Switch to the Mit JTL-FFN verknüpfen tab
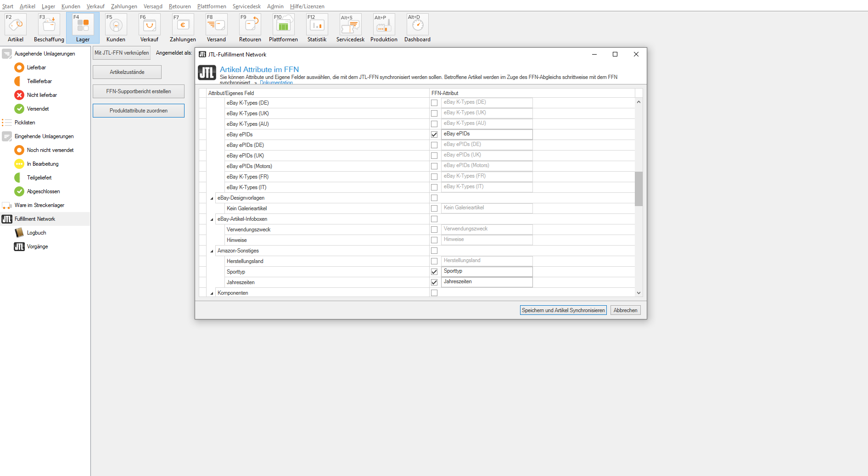The height and width of the screenshot is (476, 868). point(121,52)
